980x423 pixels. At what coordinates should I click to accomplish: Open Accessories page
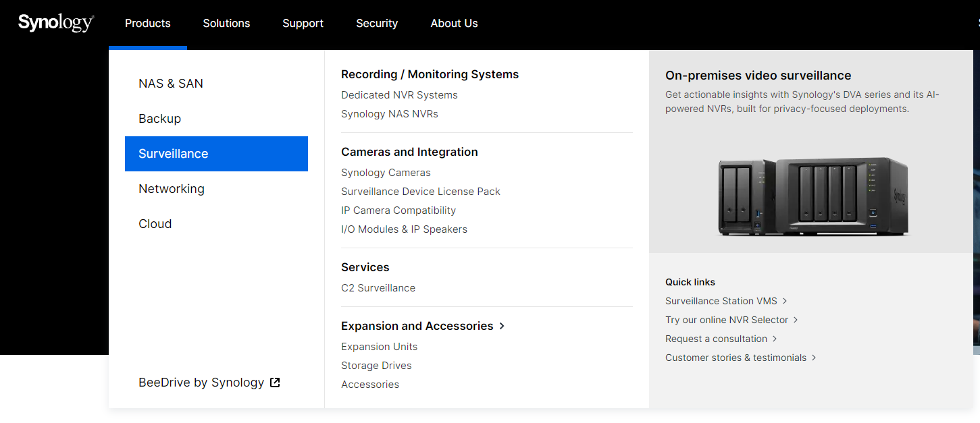(x=370, y=385)
